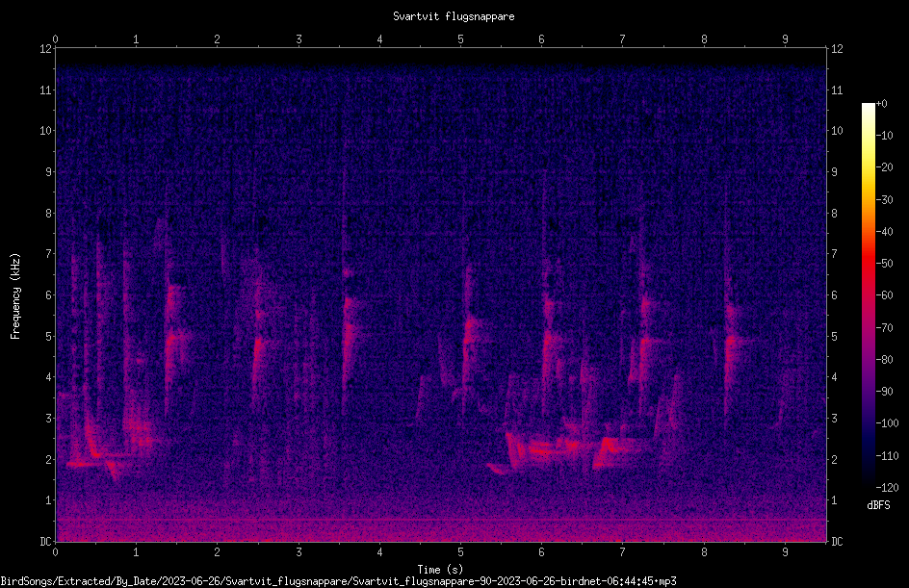Select the BirdSongs file path text at the bottom
The width and height of the screenshot is (909, 588).
(339, 581)
